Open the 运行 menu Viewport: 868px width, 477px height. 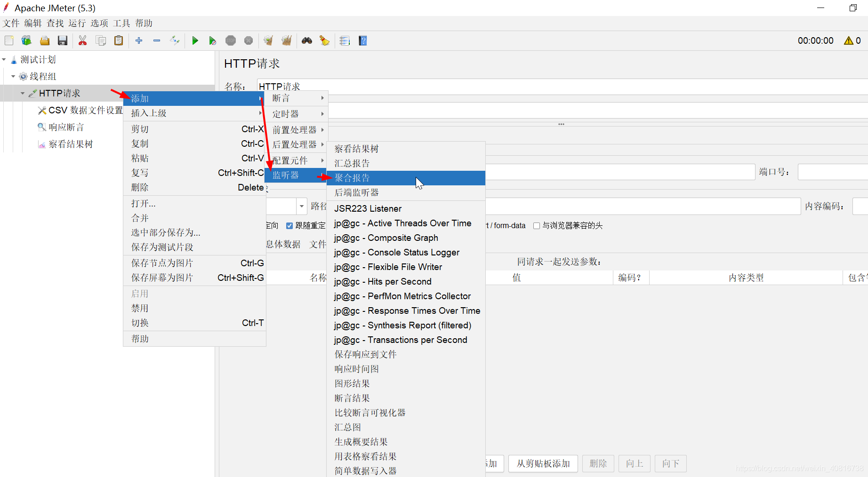tap(77, 23)
